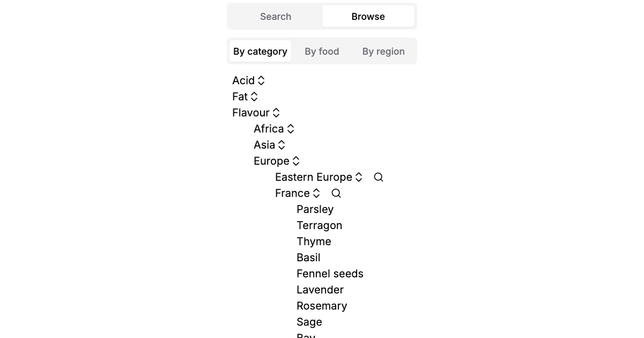Expand the Acid category
644x338 pixels.
point(261,80)
